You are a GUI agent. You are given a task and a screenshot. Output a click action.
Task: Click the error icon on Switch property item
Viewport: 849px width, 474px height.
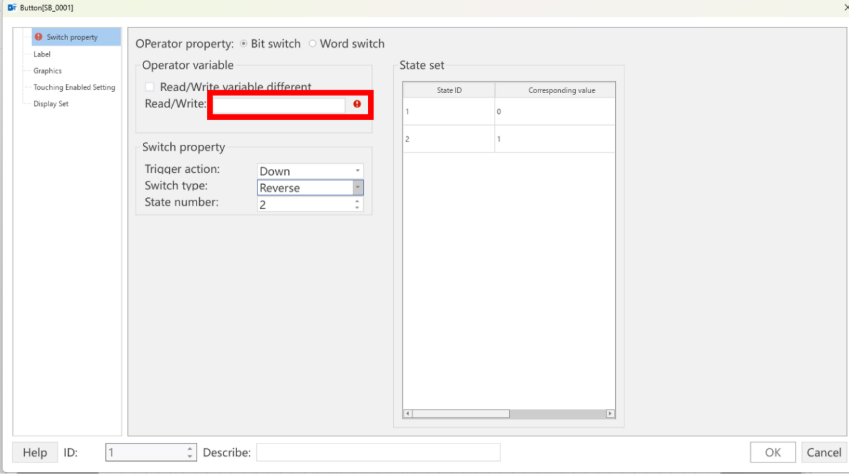click(38, 37)
